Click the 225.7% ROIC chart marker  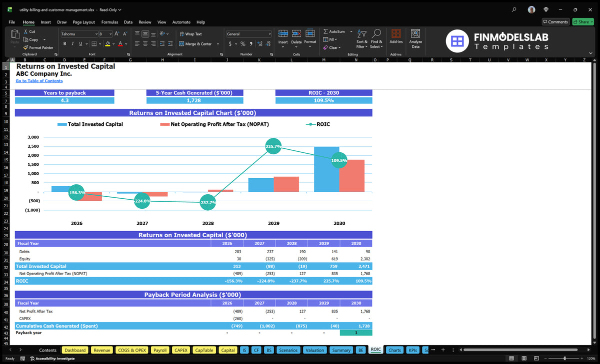[x=273, y=146]
